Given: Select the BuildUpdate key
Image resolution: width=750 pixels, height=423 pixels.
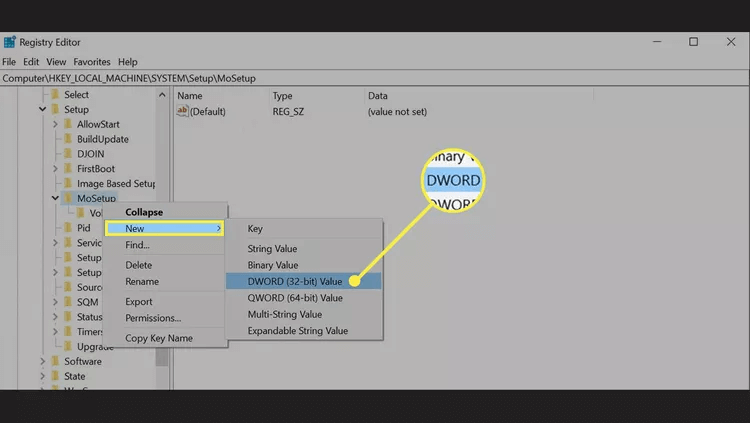Looking at the screenshot, I should pyautogui.click(x=103, y=139).
